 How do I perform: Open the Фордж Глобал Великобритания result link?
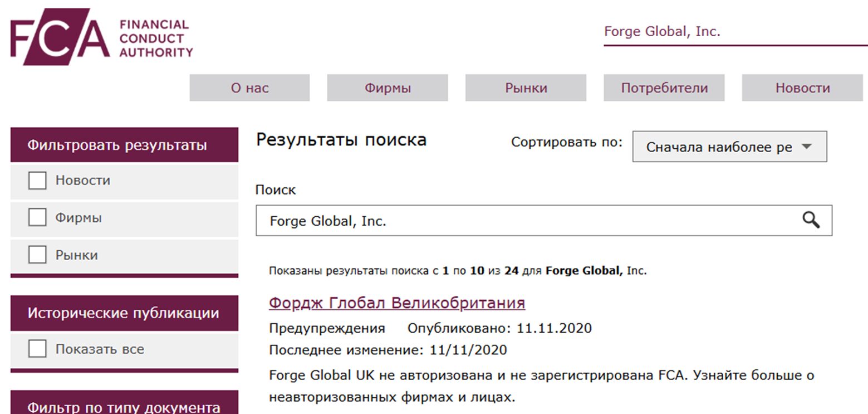pyautogui.click(x=397, y=303)
